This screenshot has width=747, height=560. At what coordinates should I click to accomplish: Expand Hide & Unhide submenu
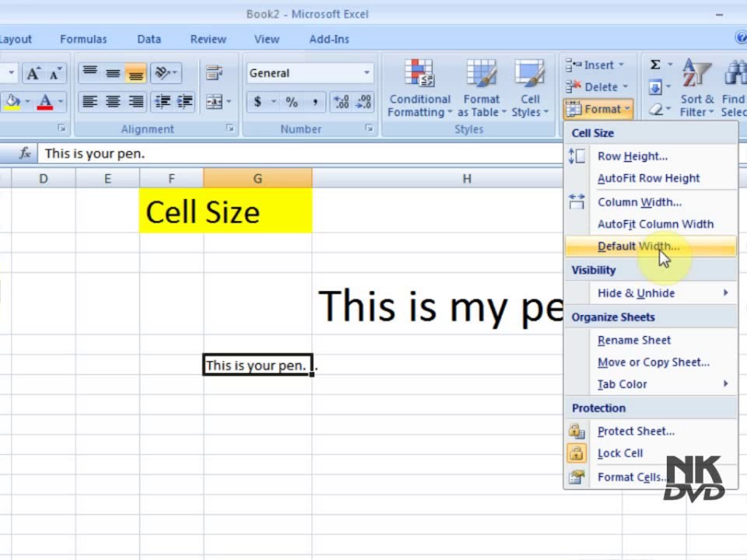coord(651,293)
